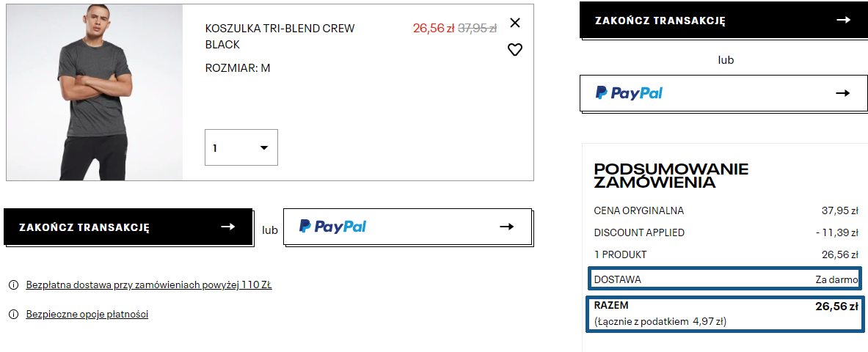The image size is (868, 352).
Task: Remove the Tri-Blend Crew shirt with X icon
Action: tap(515, 23)
